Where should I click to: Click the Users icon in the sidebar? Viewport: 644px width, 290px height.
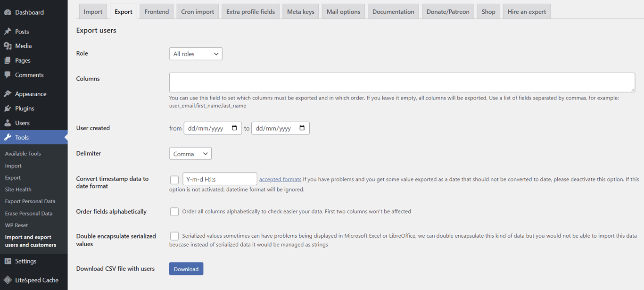click(8, 123)
